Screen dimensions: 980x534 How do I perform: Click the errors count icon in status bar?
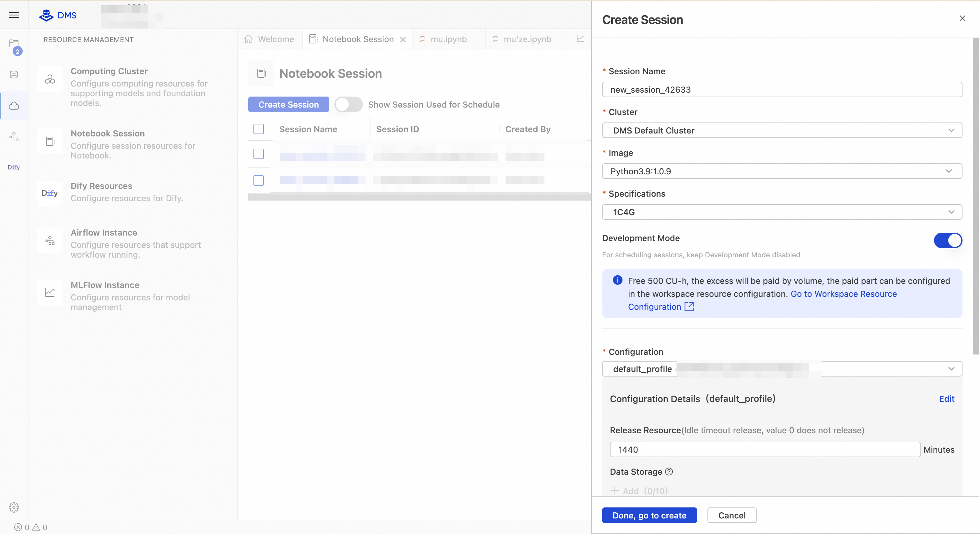click(x=18, y=527)
